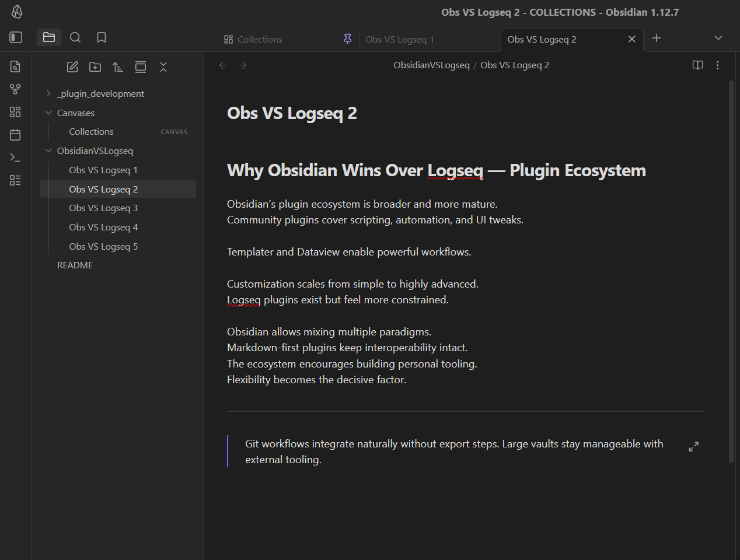The height and width of the screenshot is (560, 740).
Task: Click the CANVAS tag label
Action: [x=174, y=132]
